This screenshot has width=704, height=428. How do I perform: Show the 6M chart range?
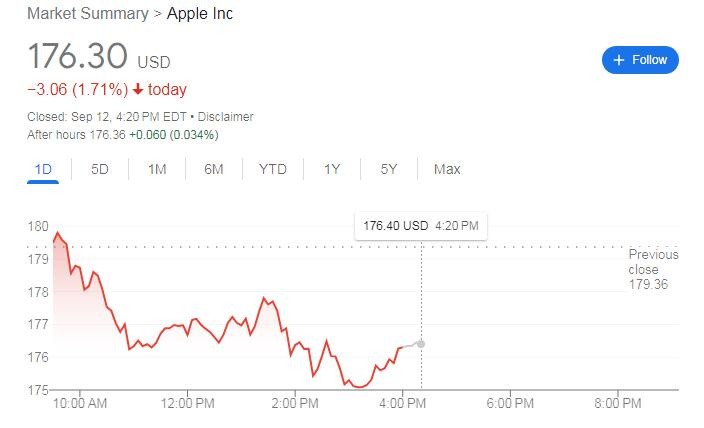(x=213, y=169)
